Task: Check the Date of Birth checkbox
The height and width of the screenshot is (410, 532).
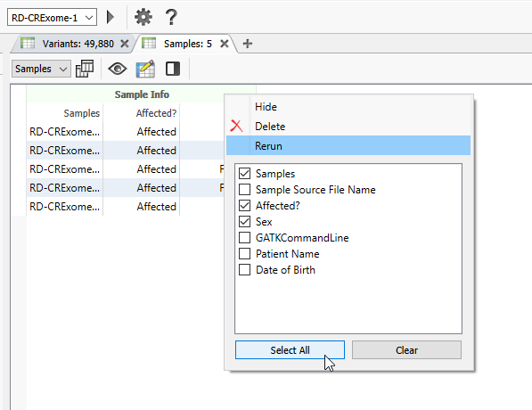Action: pyautogui.click(x=245, y=270)
